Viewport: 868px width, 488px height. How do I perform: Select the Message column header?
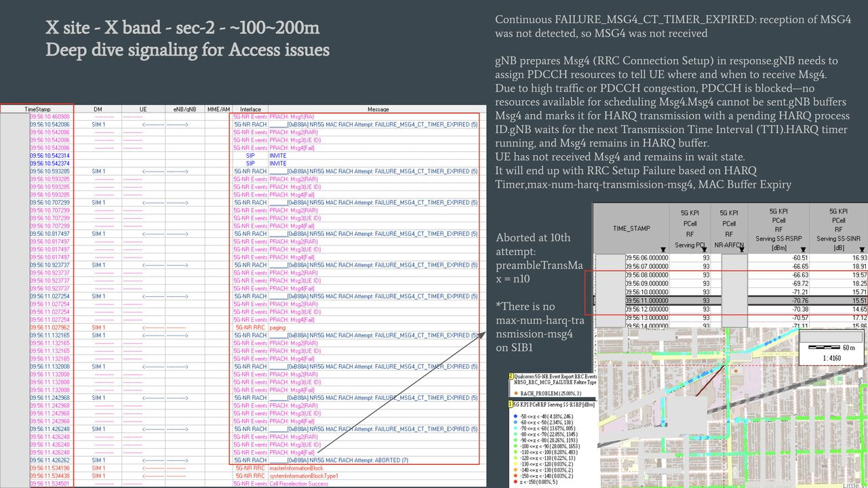tap(378, 109)
